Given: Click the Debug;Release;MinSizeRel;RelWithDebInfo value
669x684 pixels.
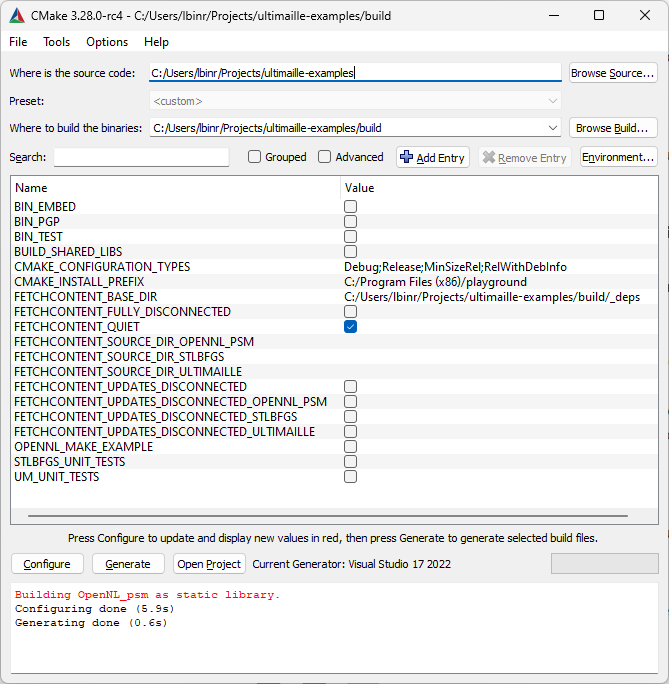Looking at the screenshot, I should (x=455, y=267).
